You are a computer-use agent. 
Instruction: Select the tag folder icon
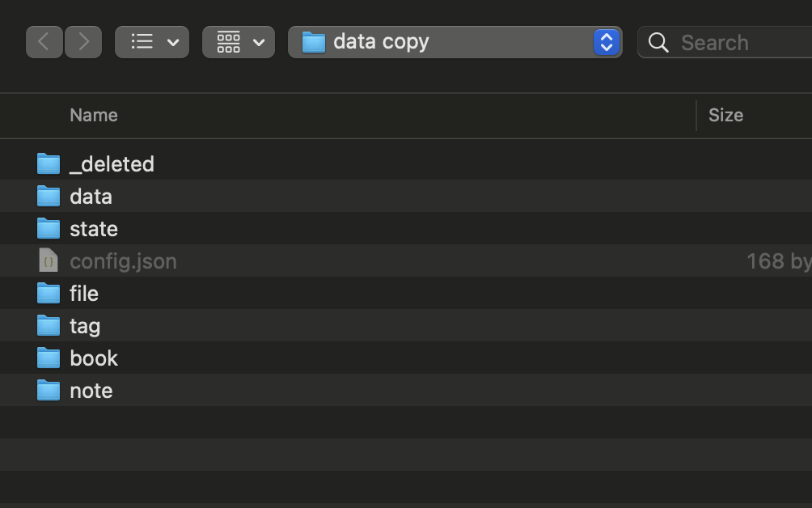click(49, 326)
